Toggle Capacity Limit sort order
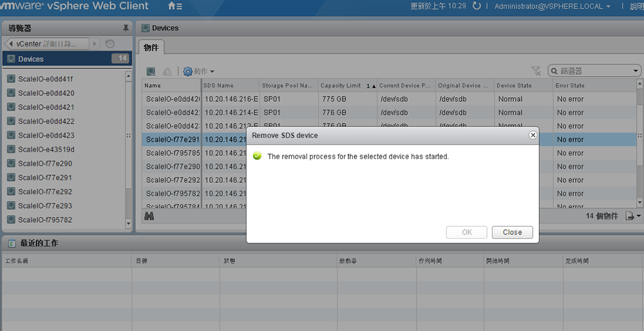 click(348, 86)
